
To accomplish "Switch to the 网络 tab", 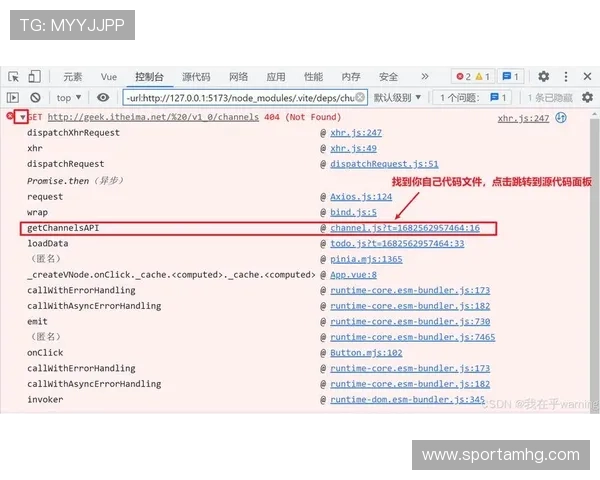I will click(238, 76).
